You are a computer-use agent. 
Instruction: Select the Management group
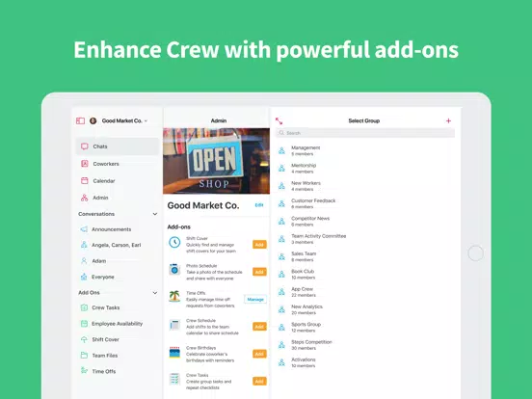365,150
